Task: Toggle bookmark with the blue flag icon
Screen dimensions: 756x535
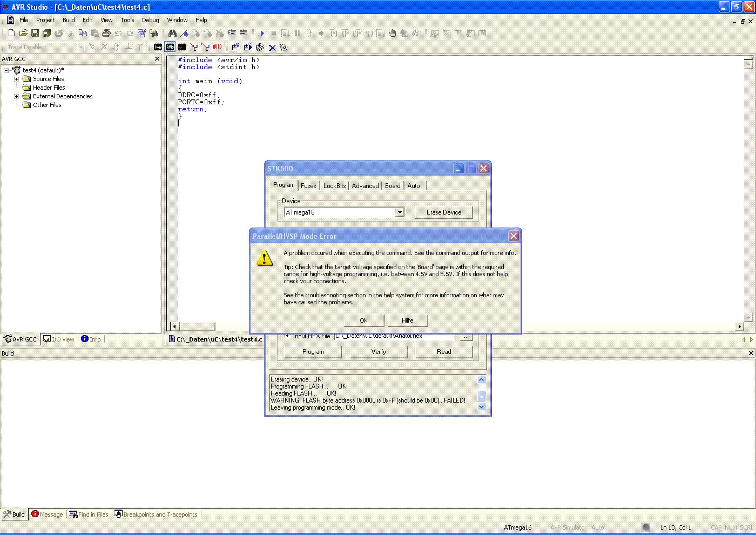Action: 185,34
